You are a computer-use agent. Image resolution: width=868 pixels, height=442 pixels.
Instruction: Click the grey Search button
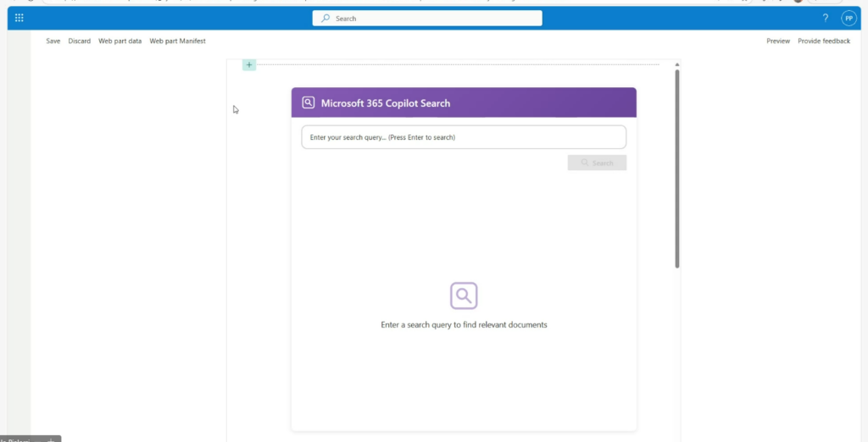coord(597,163)
